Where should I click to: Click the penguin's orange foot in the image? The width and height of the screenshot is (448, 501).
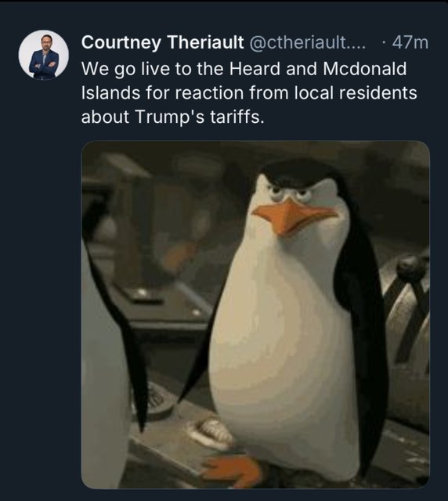pos(234,468)
